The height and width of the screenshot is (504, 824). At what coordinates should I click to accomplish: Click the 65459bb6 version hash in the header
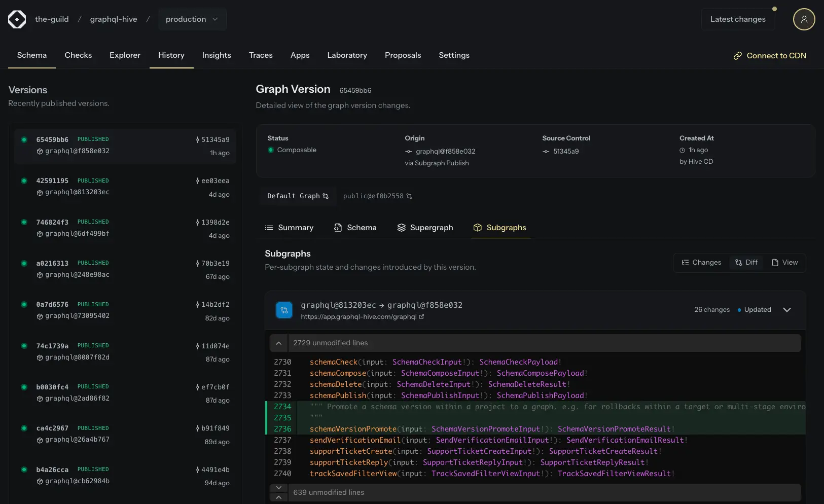point(355,90)
